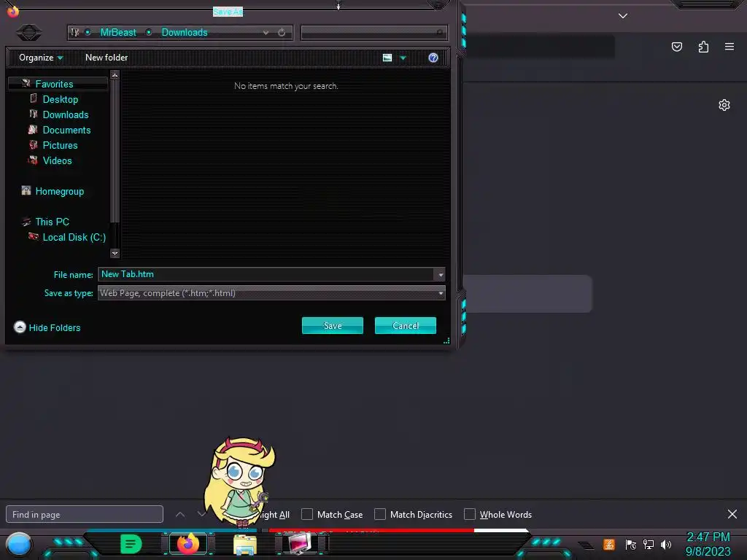Click the Documents folder icon
The image size is (747, 560).
[x=33, y=130]
